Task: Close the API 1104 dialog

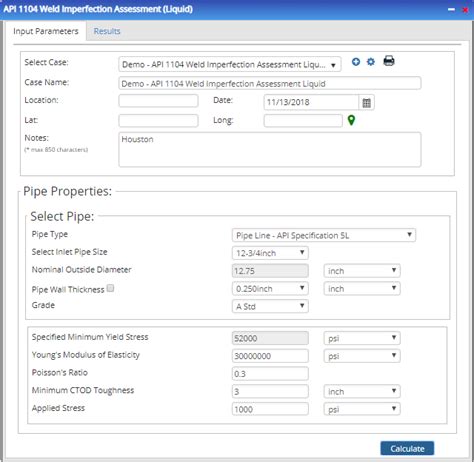Action: coord(465,10)
